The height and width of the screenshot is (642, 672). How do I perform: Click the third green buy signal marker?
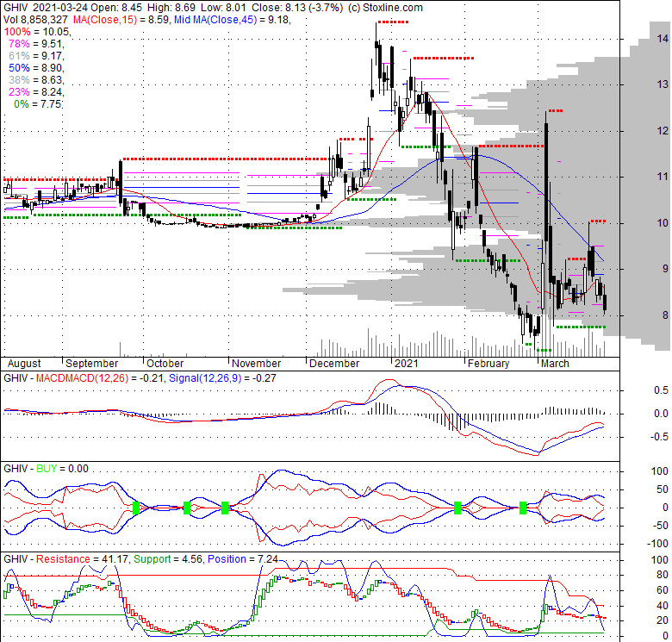pos(225,508)
